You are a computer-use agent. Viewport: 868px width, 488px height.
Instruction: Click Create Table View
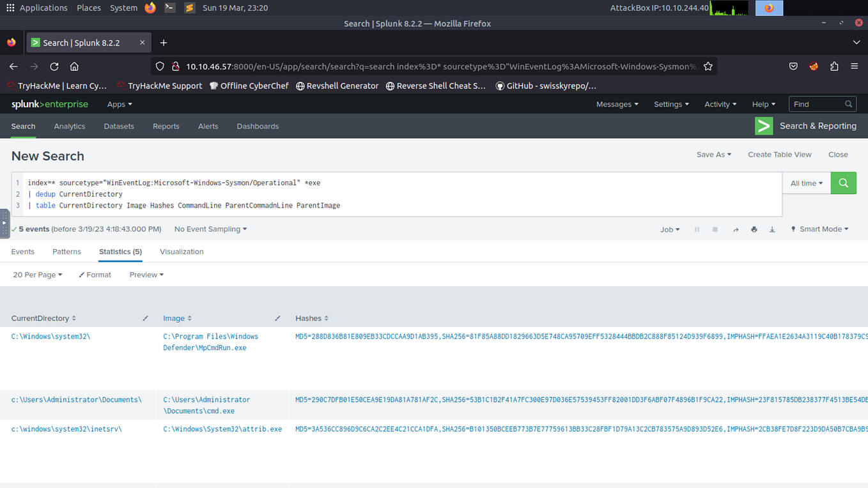779,154
